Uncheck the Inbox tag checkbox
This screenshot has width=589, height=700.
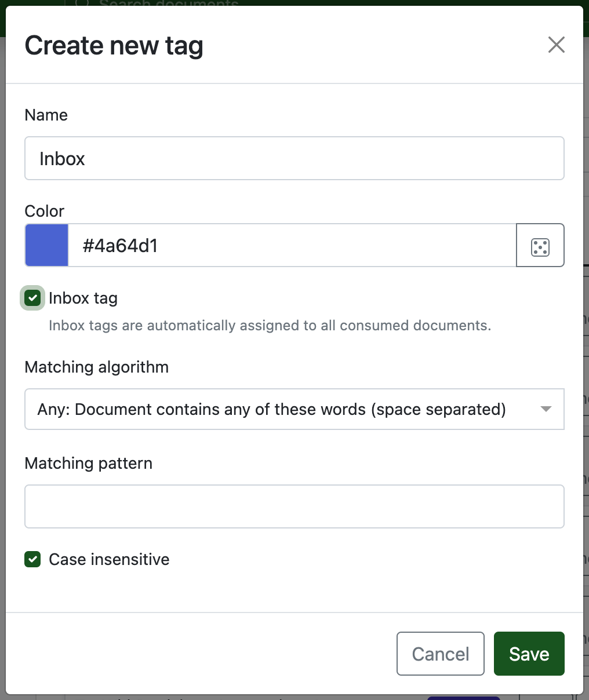coord(32,298)
